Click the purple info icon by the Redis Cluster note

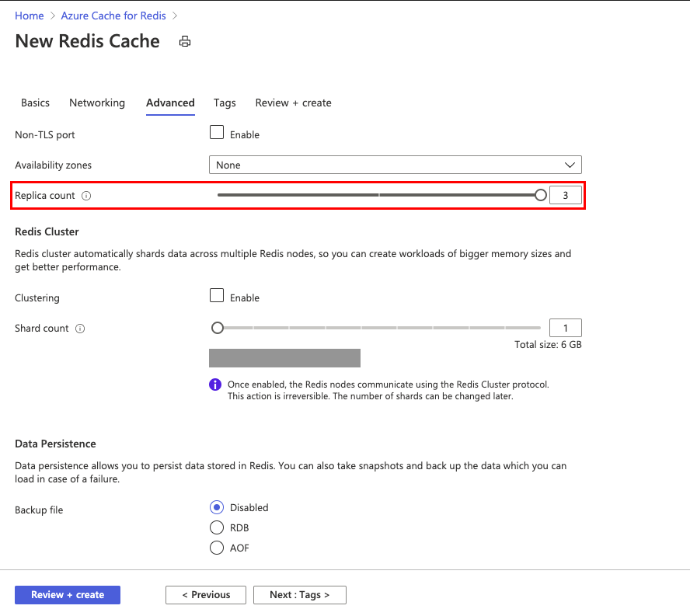click(215, 385)
